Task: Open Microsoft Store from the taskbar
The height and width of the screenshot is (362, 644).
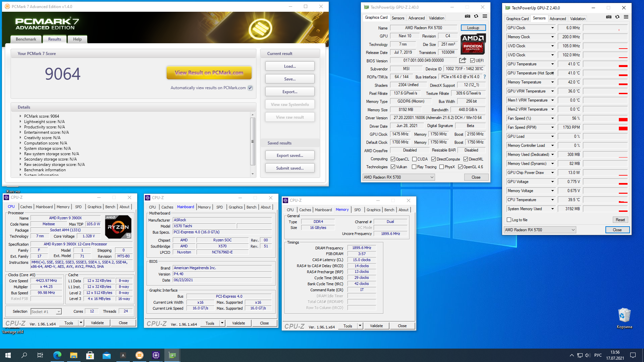Action: [x=90, y=355]
